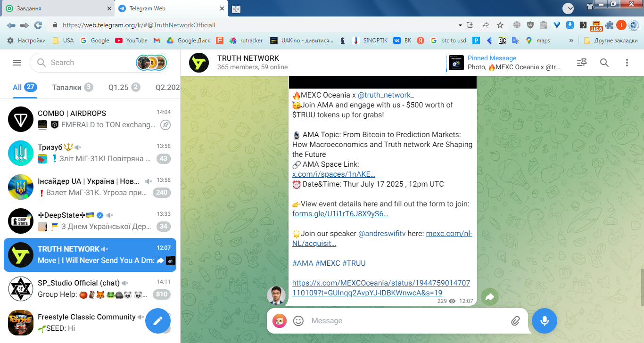Open the blue download extension icon
The height and width of the screenshot is (343, 644).
point(570,25)
